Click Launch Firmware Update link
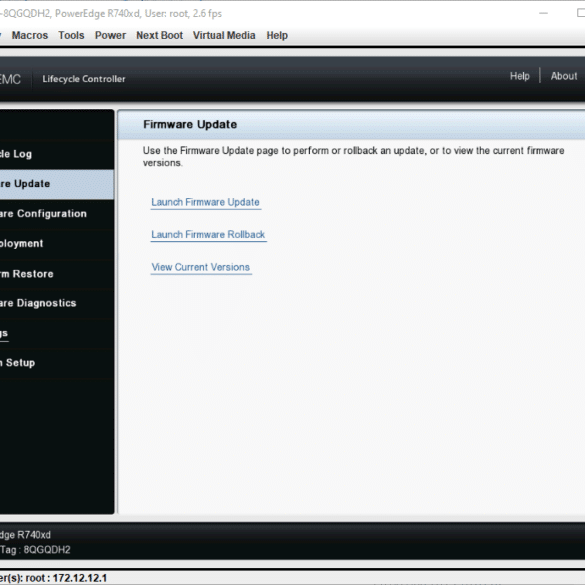This screenshot has width=585, height=585. (205, 202)
